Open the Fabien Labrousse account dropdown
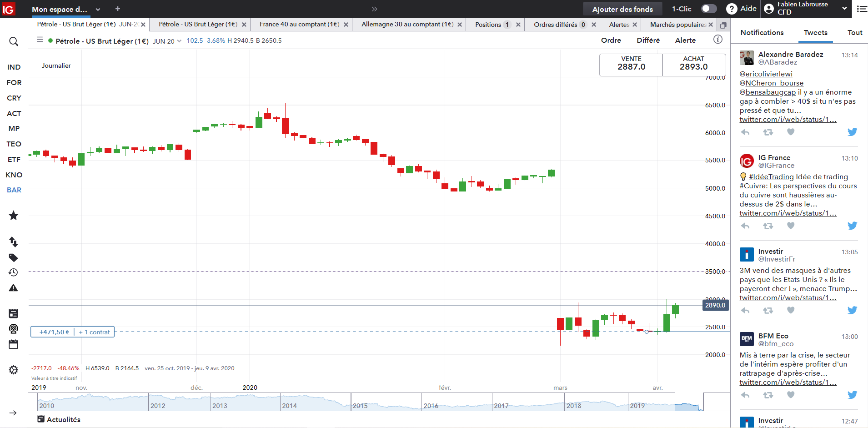 845,8
